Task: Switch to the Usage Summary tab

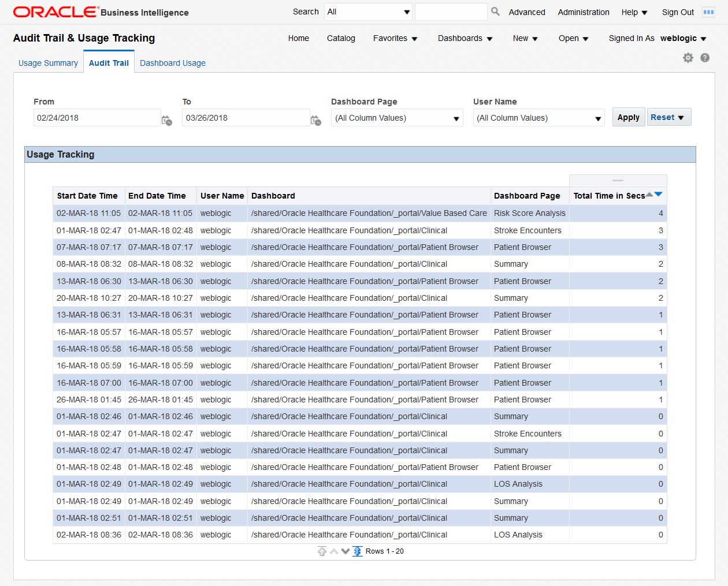Action: [x=48, y=62]
